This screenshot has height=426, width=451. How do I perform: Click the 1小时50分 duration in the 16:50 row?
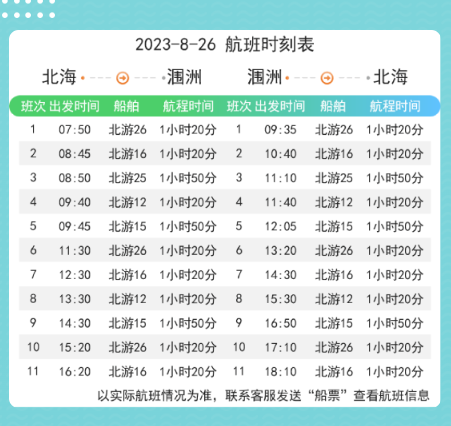tap(395, 323)
